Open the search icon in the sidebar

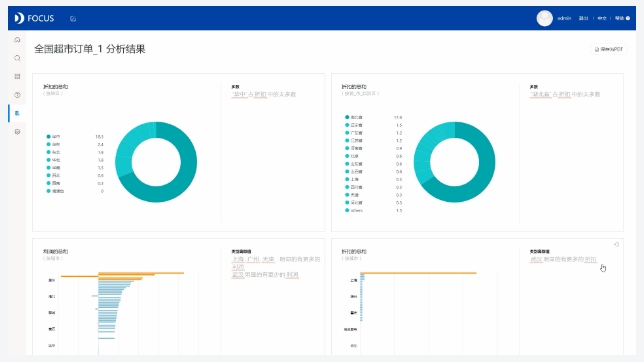tap(17, 58)
